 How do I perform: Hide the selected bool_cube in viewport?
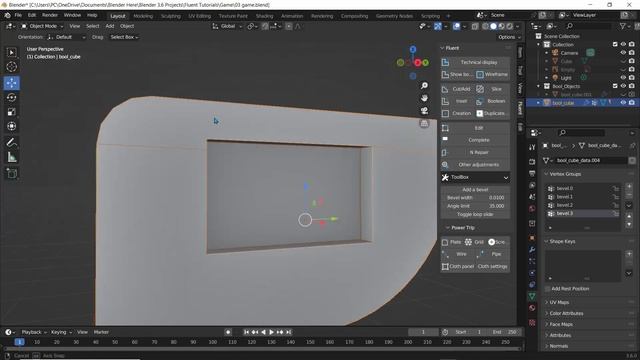tap(623, 103)
